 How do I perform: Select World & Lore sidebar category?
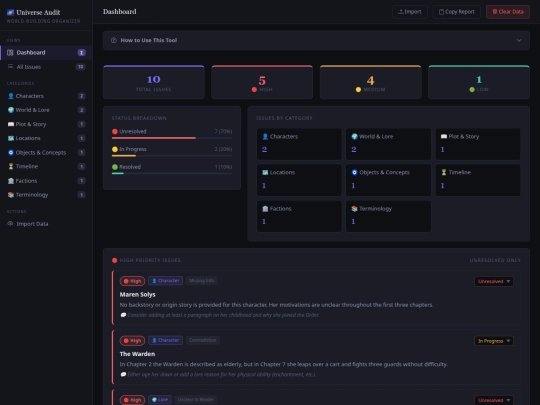[x=46, y=110]
